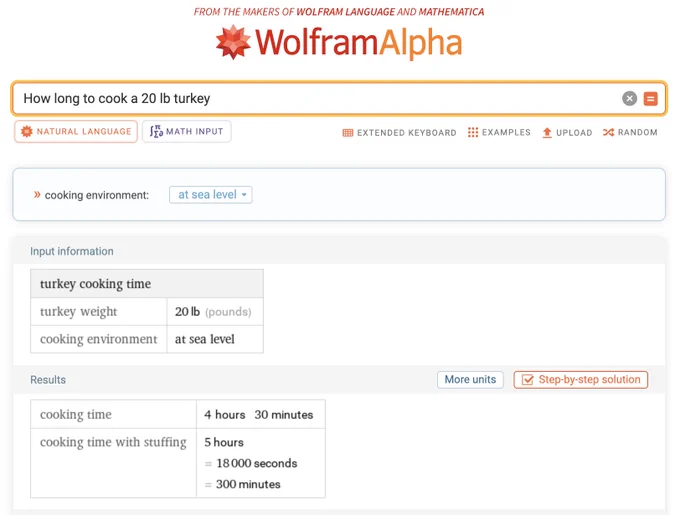Click the WolframAlpha wordmark link
680x515 pixels.
pyautogui.click(x=359, y=43)
